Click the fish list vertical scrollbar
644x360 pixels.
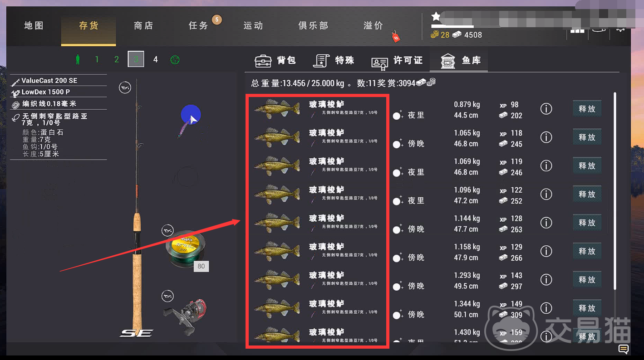point(615,190)
